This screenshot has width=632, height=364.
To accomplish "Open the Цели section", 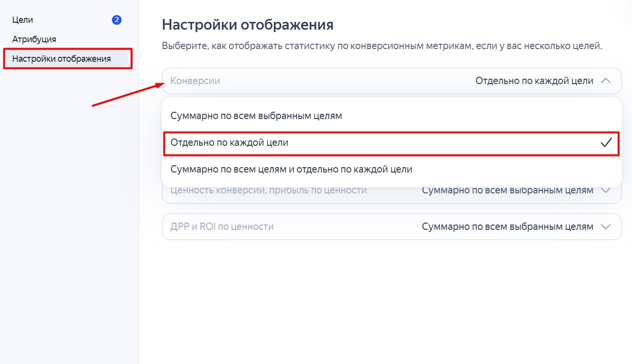I will [23, 20].
